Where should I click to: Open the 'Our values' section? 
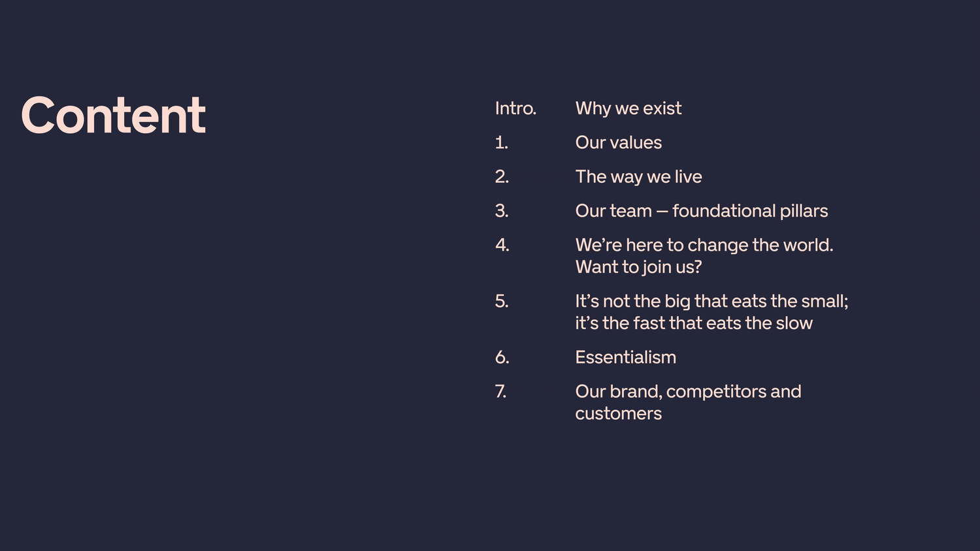click(618, 142)
